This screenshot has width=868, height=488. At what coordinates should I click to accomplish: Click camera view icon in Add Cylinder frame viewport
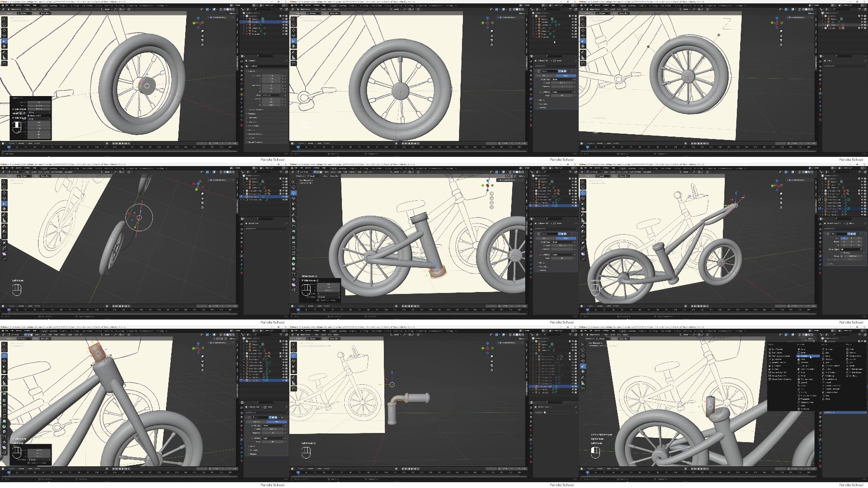point(203,40)
